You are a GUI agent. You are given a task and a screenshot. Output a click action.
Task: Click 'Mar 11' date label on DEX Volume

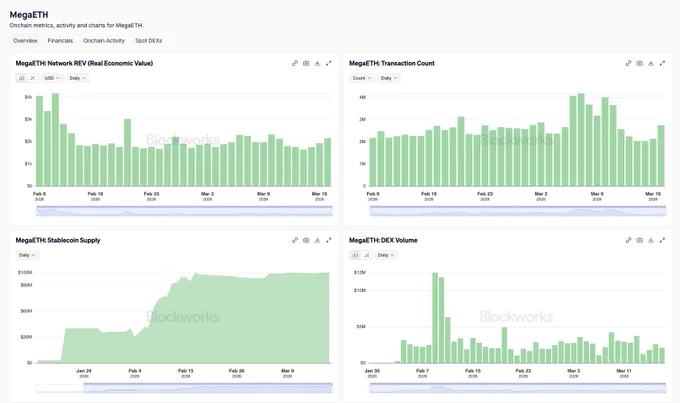point(624,373)
